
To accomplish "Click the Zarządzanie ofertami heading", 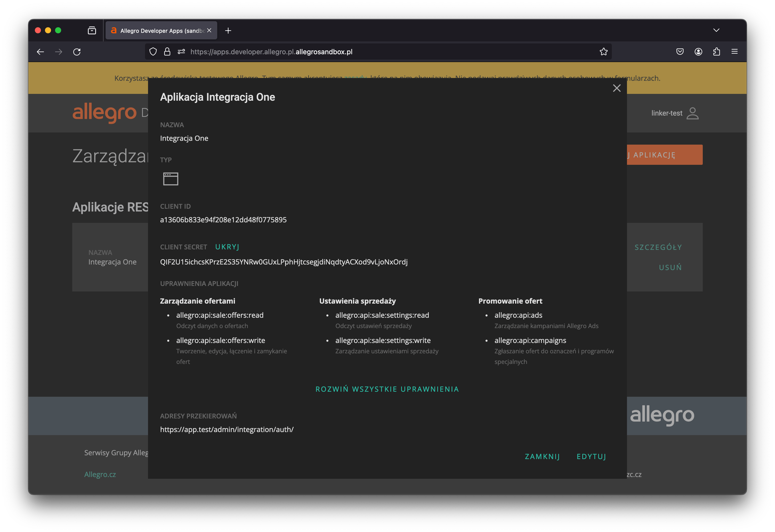I will pyautogui.click(x=198, y=301).
